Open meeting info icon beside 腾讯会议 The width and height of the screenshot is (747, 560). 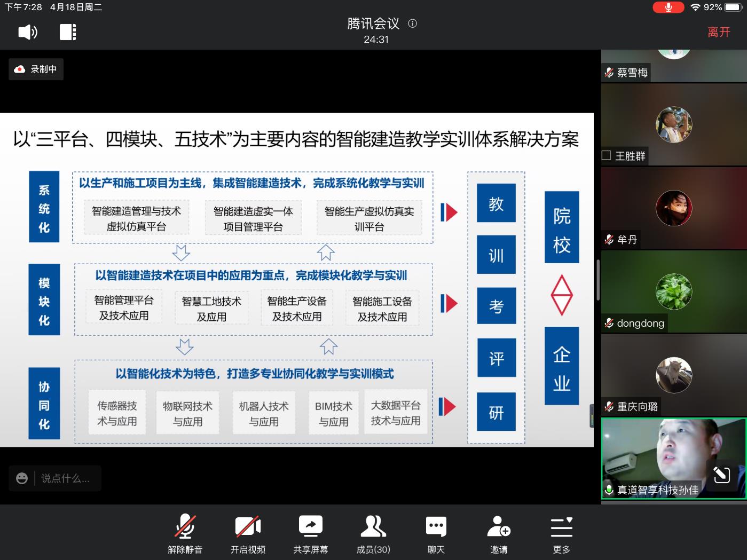coord(412,23)
